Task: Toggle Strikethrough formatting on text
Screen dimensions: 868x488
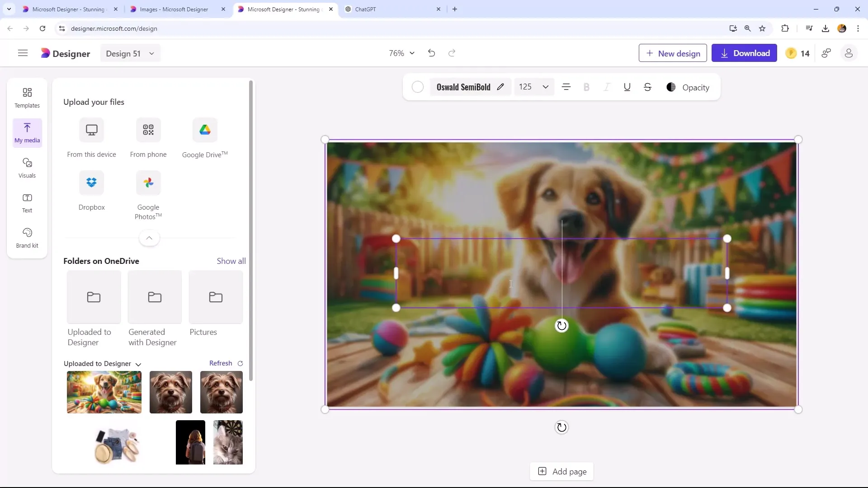Action: pyautogui.click(x=647, y=88)
